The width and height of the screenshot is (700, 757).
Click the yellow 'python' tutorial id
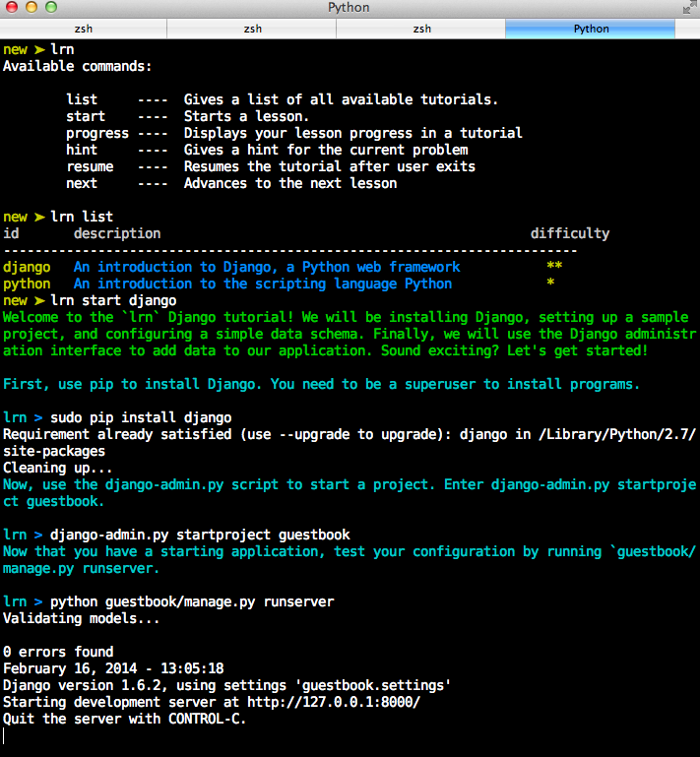click(x=27, y=284)
